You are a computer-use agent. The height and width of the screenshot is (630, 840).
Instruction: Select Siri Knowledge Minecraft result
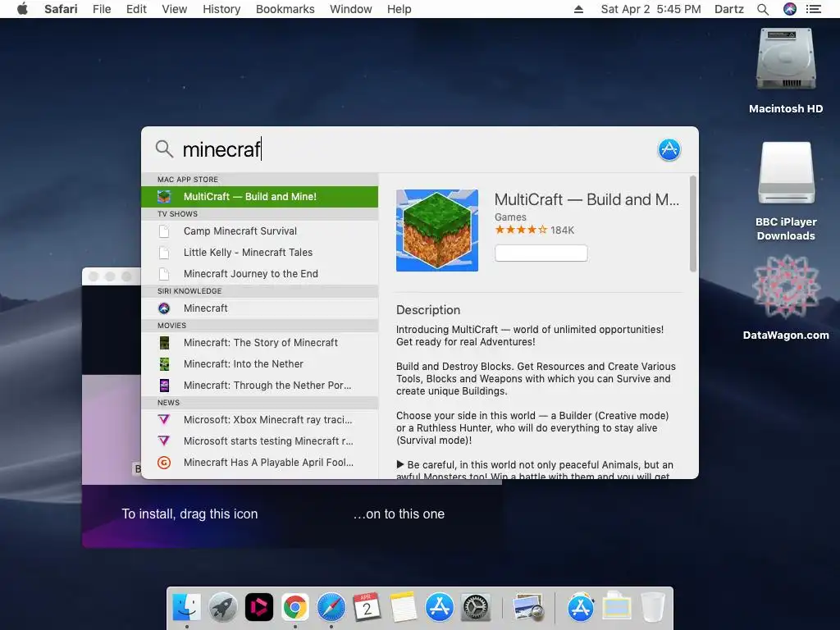[x=259, y=308]
